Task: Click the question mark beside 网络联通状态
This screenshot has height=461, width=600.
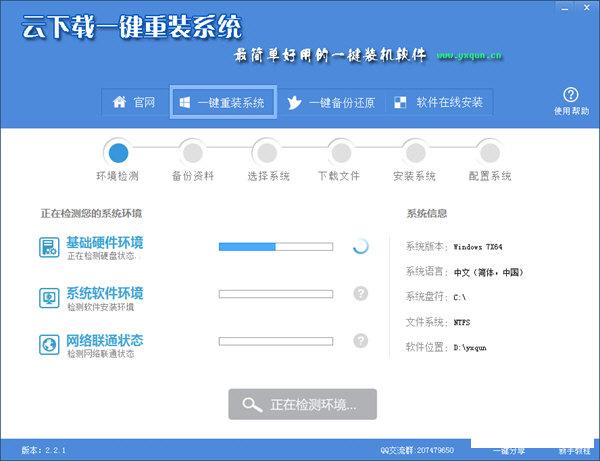Action: (361, 342)
